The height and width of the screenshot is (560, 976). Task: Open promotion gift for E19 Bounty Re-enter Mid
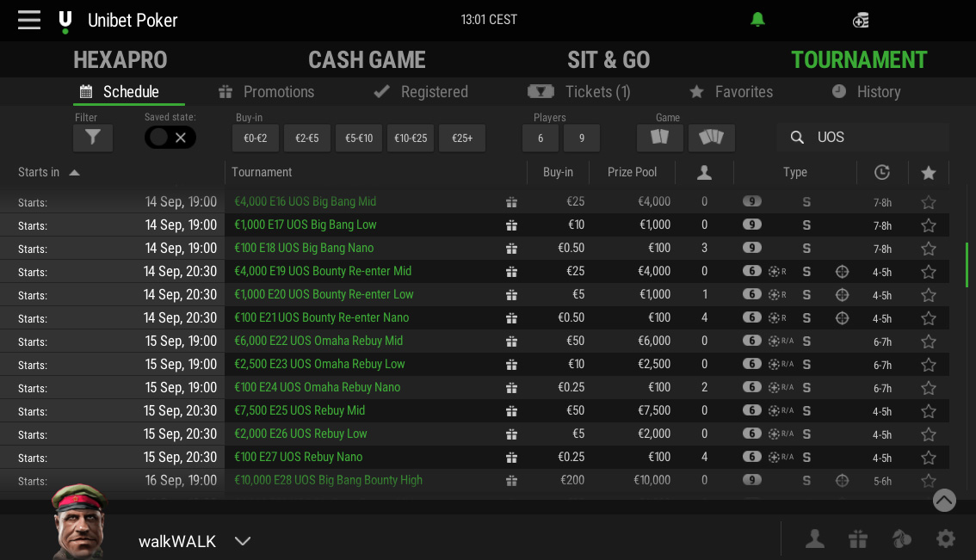click(511, 272)
